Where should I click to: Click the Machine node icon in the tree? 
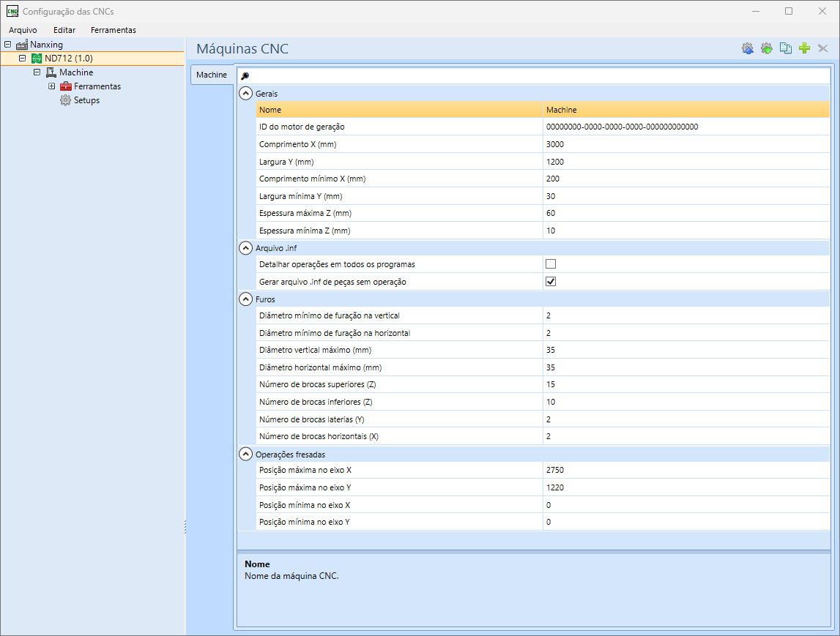(51, 72)
